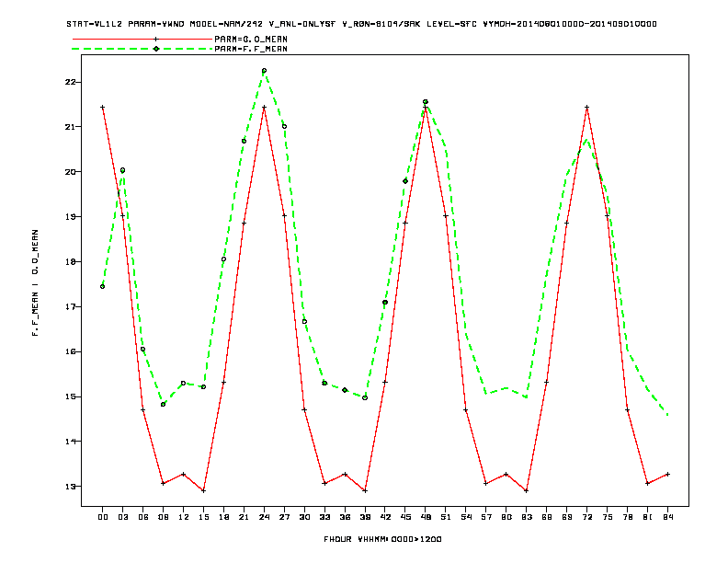
Task: Click x-axis tick label 75
Action: tap(607, 517)
